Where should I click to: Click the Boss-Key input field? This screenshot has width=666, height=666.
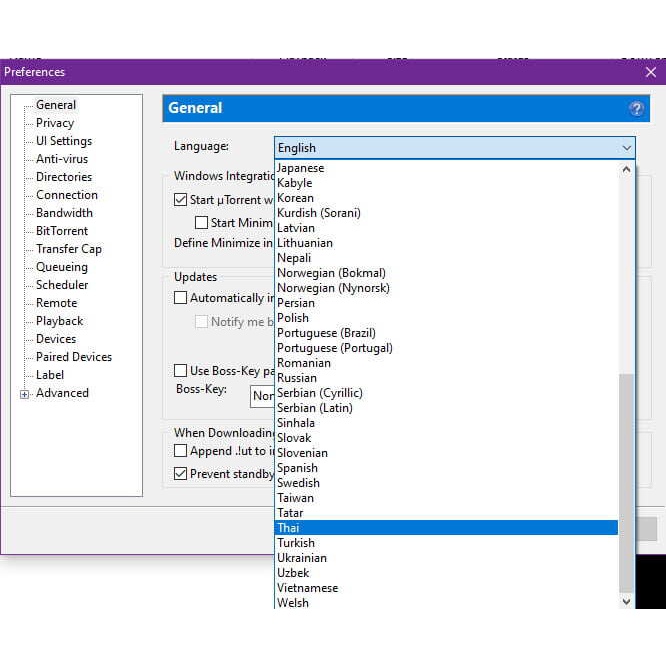pyautogui.click(x=262, y=396)
